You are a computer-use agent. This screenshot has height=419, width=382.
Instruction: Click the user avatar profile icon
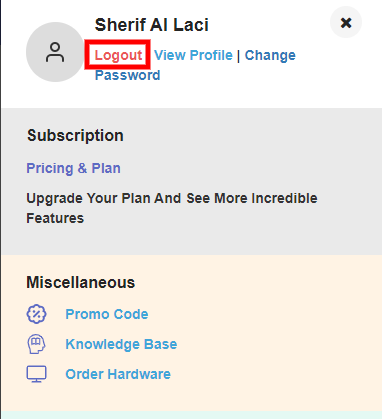[55, 52]
